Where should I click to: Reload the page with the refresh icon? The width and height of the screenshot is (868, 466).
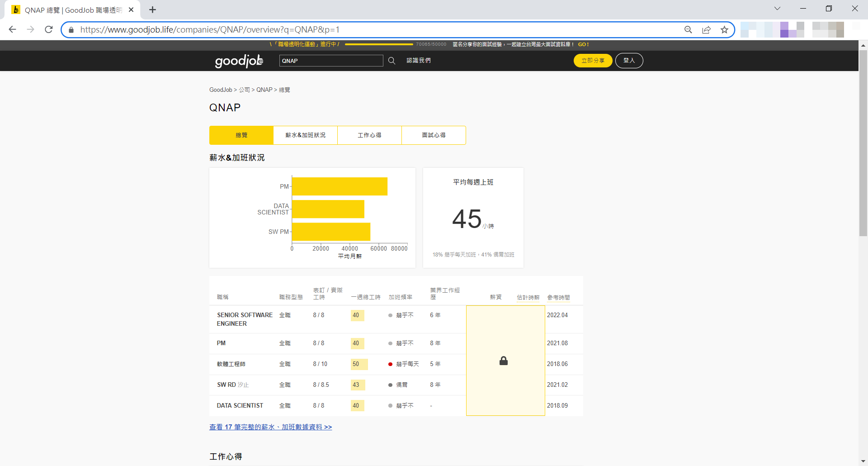pyautogui.click(x=49, y=29)
